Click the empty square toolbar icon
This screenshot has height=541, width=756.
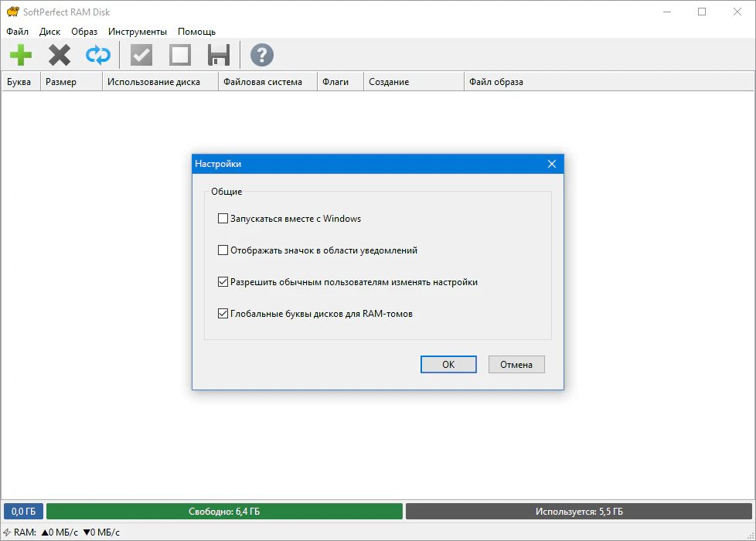180,55
